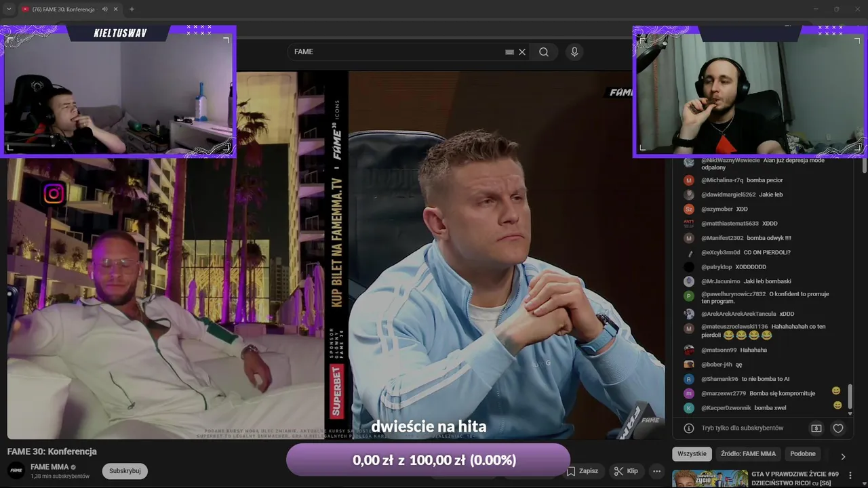Select the Wszystkie filter chip

click(x=692, y=454)
